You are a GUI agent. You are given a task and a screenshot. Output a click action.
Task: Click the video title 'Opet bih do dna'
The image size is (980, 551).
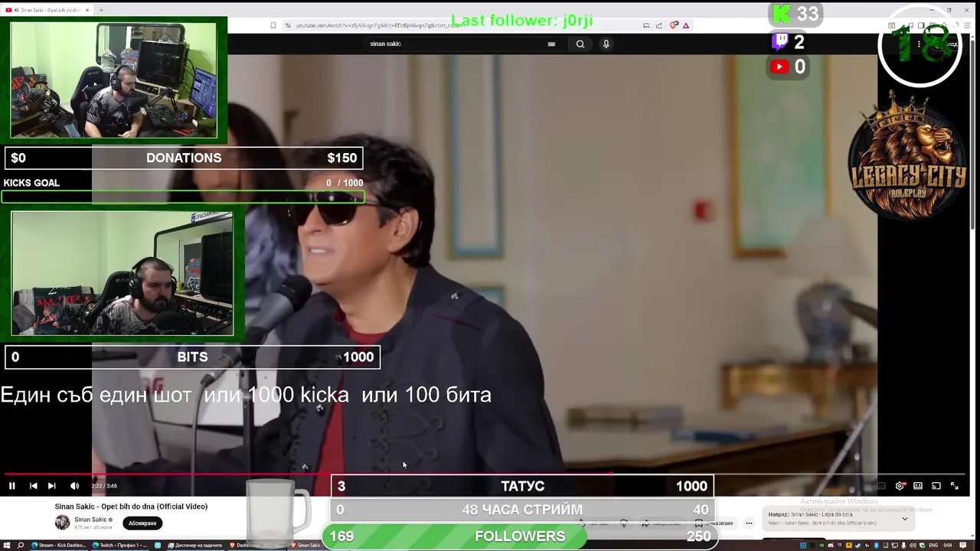pyautogui.click(x=131, y=507)
